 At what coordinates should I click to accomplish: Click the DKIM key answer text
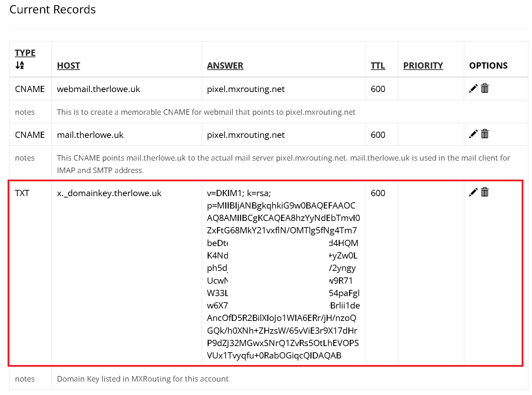click(283, 274)
